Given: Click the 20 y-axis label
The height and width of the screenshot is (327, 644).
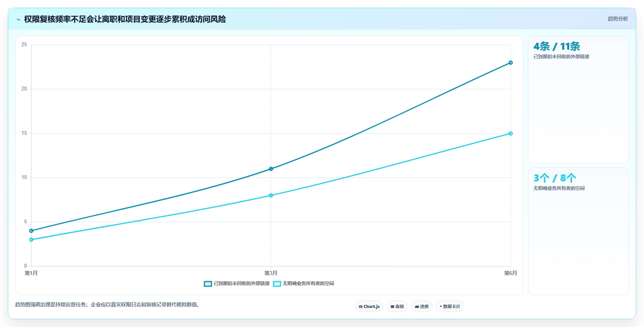Looking at the screenshot, I should (24, 89).
